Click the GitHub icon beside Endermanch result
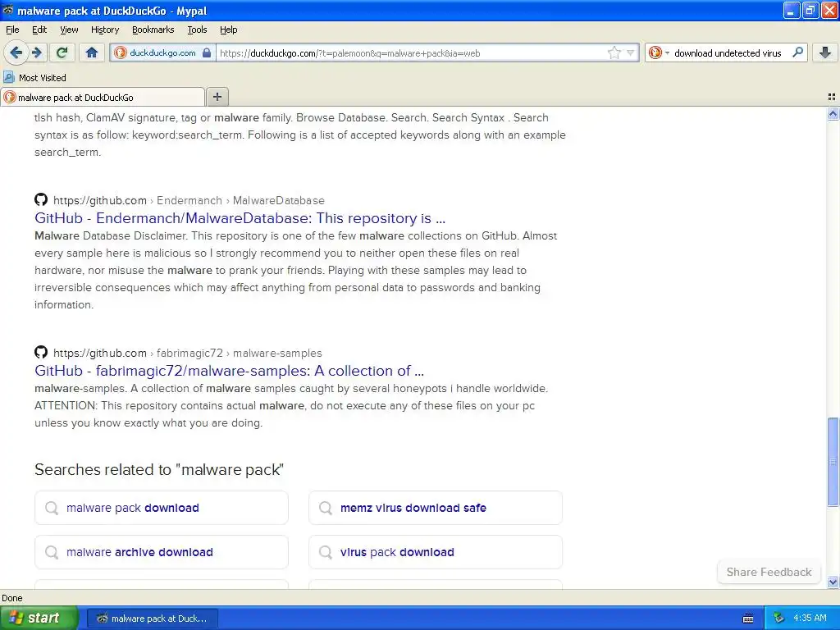 41,200
